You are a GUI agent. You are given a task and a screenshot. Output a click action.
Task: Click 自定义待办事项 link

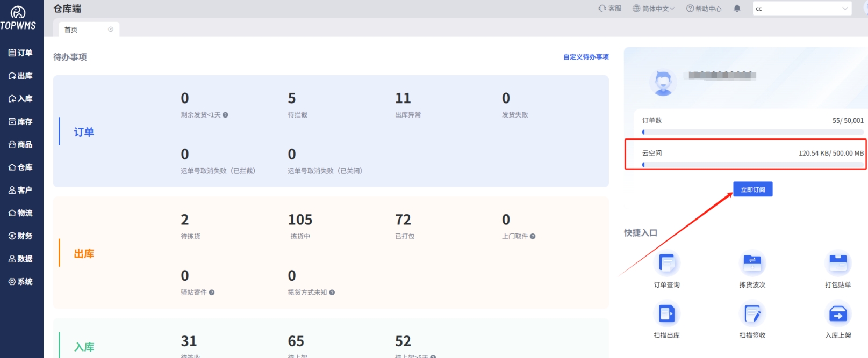[x=586, y=57]
